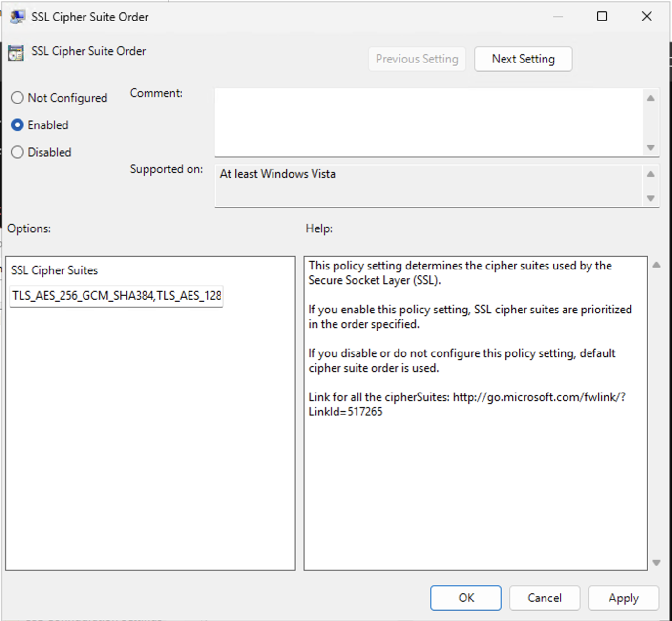
Task: Click the Help sentence about default cipher order
Action: pos(462,361)
